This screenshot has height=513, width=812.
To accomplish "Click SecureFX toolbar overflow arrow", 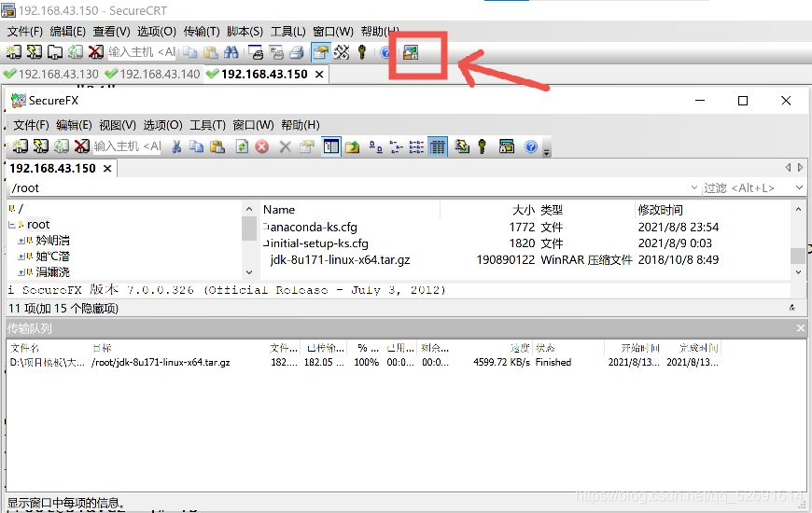I will (546, 151).
